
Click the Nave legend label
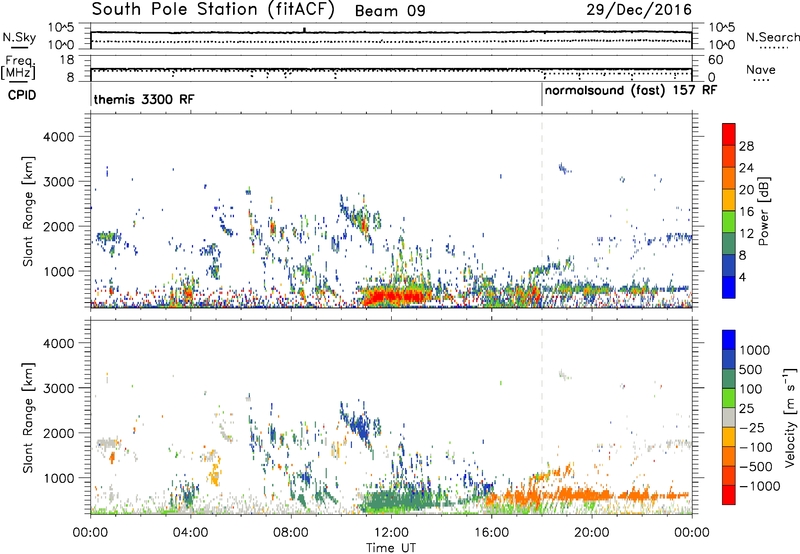761,70
